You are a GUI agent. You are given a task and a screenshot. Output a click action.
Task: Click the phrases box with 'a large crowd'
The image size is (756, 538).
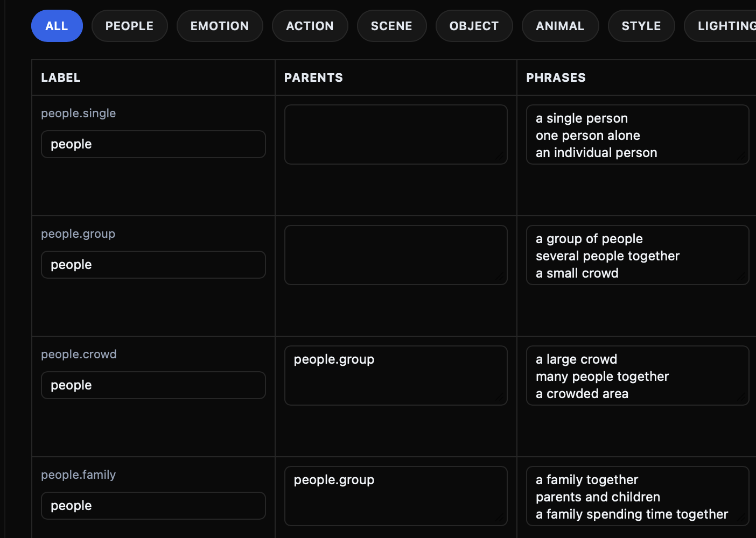638,376
